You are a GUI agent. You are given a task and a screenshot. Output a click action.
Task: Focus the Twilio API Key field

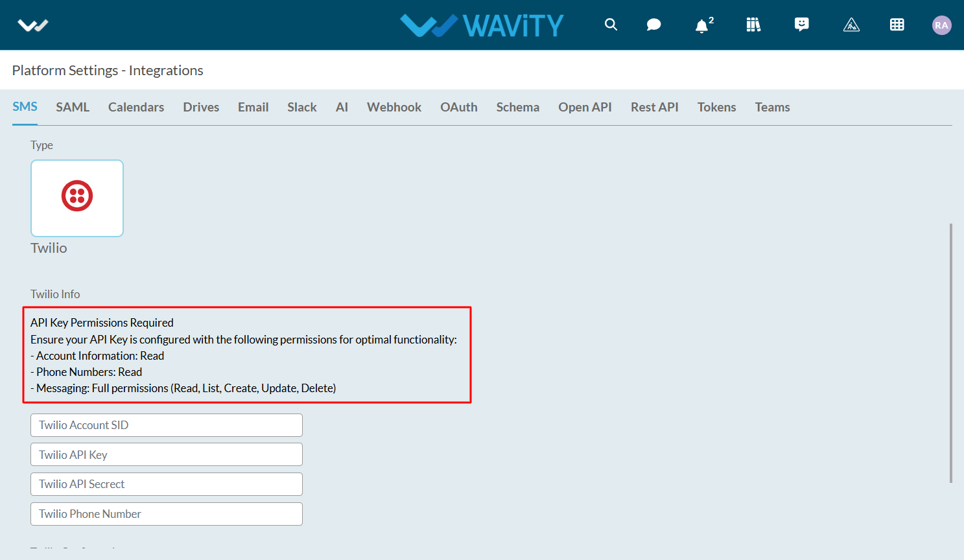click(x=167, y=454)
